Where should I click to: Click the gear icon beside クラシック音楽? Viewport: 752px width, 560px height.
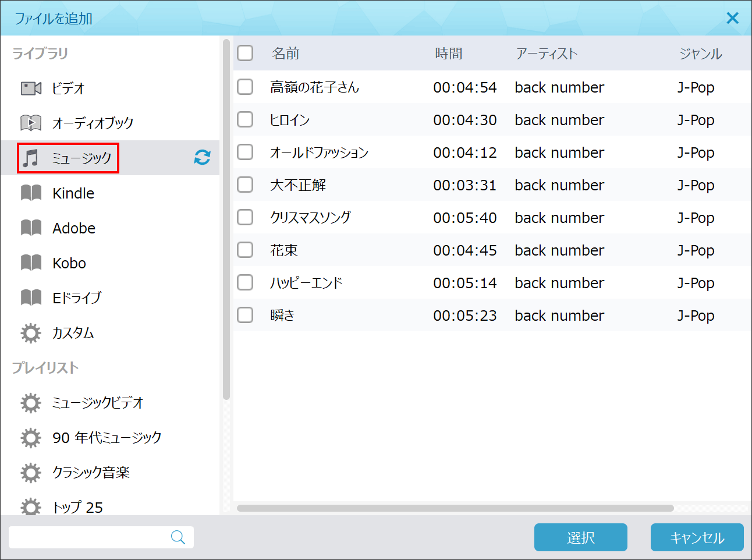pos(31,473)
